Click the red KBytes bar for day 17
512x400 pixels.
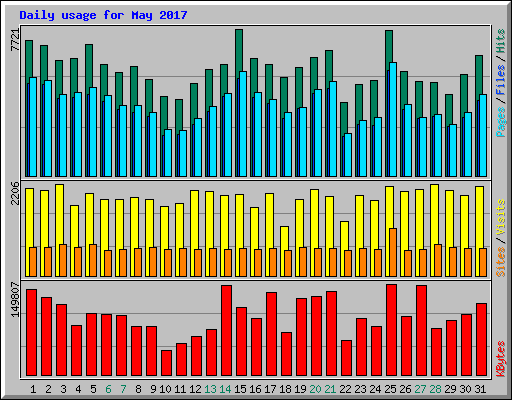coord(271,334)
